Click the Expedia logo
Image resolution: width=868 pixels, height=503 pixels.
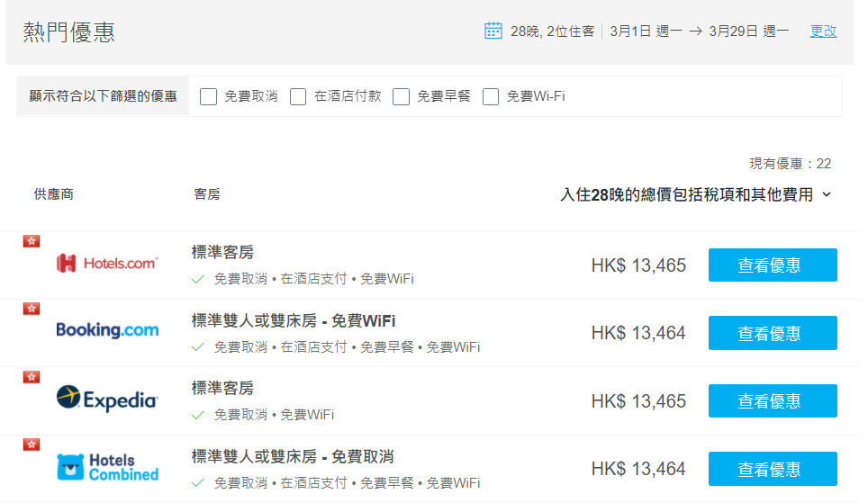click(107, 399)
